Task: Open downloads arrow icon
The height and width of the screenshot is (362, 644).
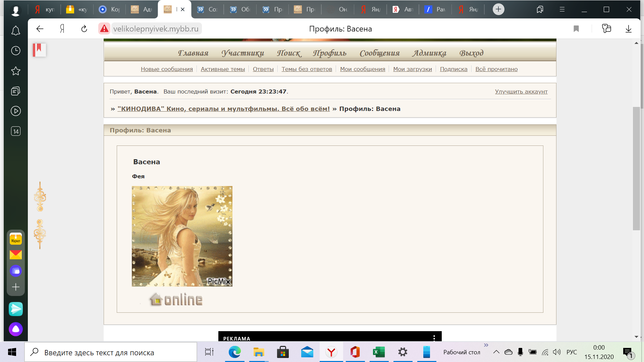Action: [629, 29]
